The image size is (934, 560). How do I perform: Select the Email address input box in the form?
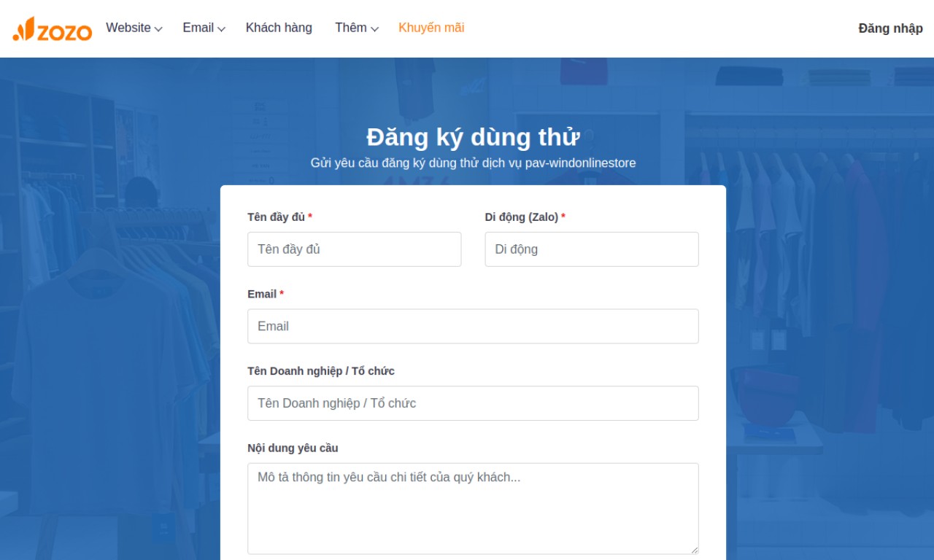[x=473, y=327]
